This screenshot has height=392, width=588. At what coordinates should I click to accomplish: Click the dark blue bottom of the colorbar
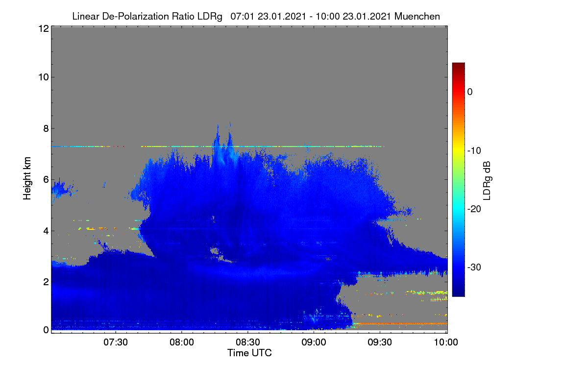pyautogui.click(x=458, y=292)
